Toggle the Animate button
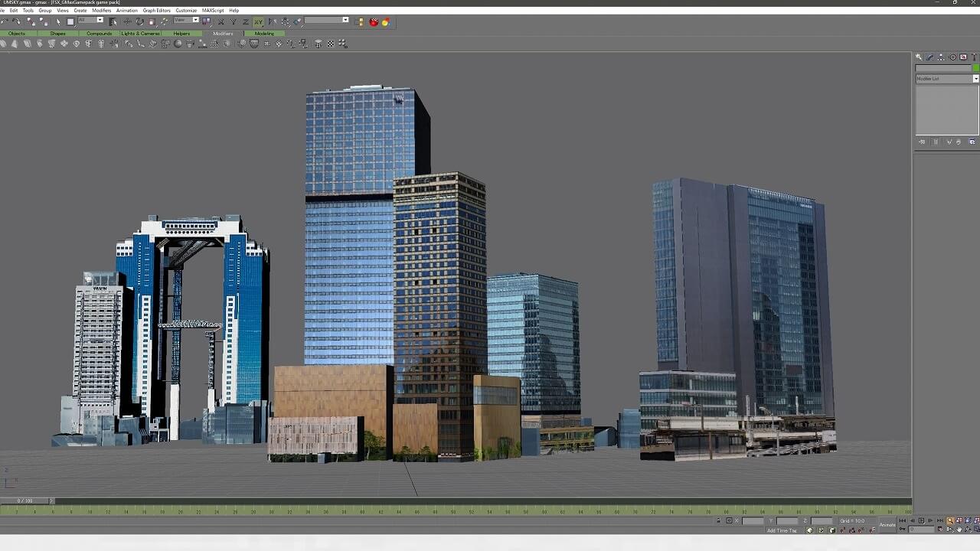 click(x=887, y=525)
